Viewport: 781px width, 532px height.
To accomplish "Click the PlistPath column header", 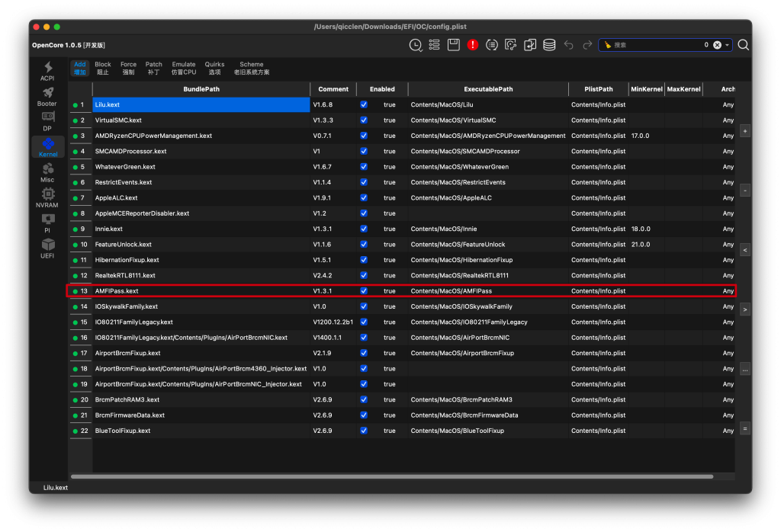I will (599, 89).
